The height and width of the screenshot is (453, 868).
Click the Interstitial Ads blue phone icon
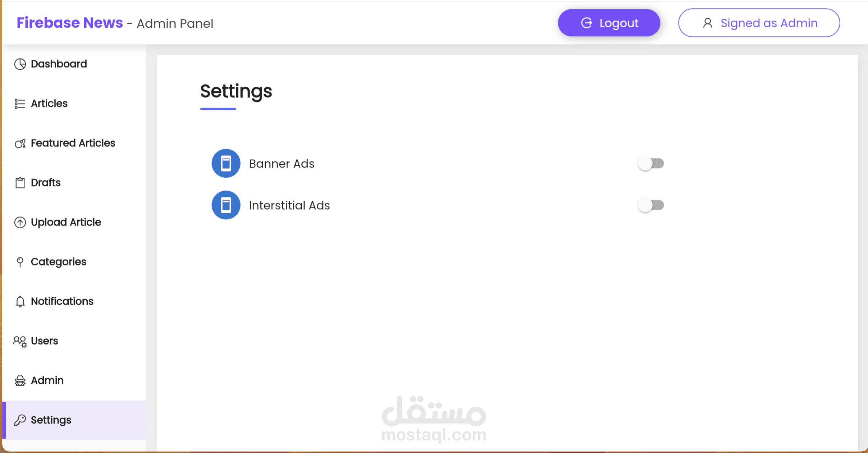pos(226,205)
